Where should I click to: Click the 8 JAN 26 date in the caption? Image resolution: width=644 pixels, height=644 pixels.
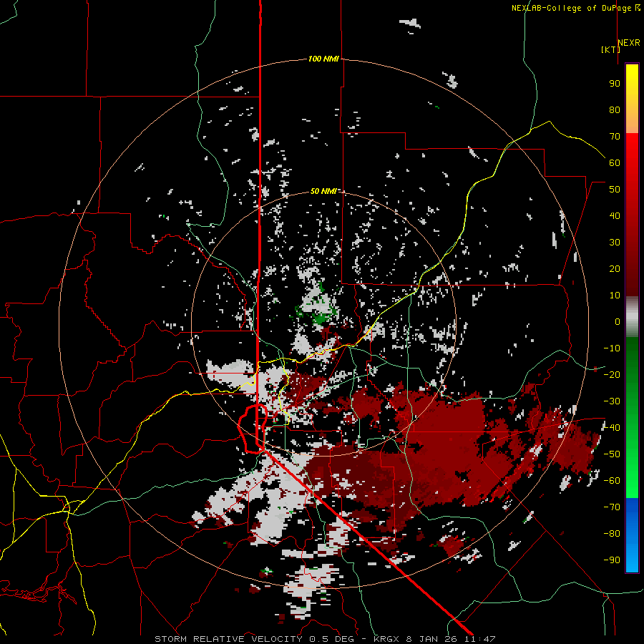432,639
